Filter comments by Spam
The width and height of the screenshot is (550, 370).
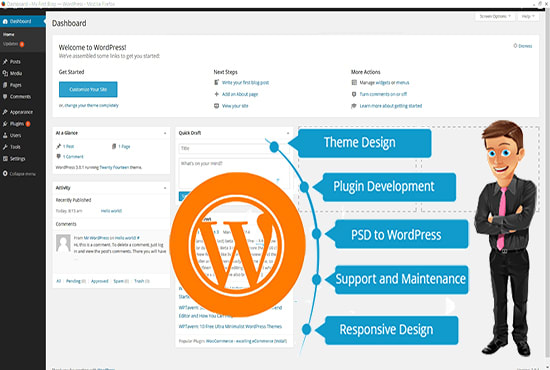[121, 281]
